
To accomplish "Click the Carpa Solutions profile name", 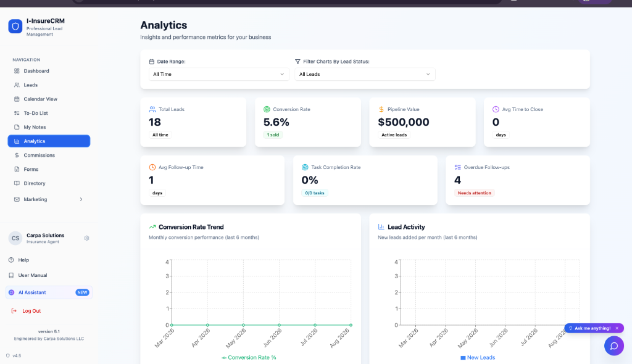I will (x=46, y=236).
